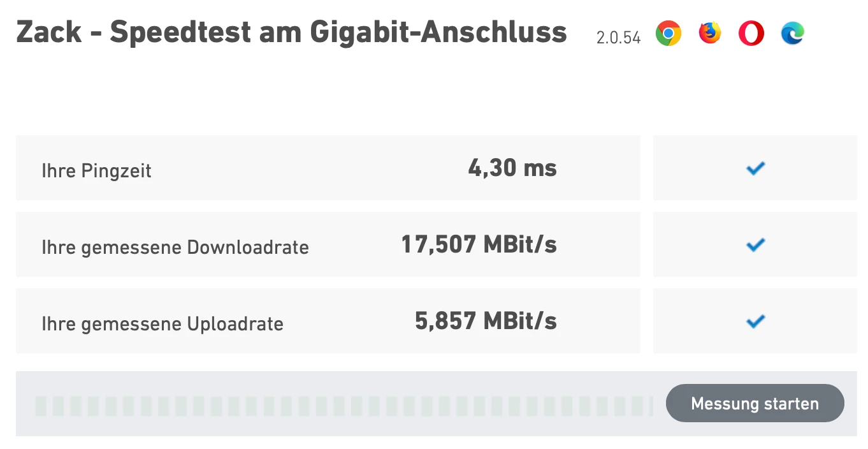Click the first segment of the progress bar
This screenshot has height=449, width=868.
tap(41, 405)
